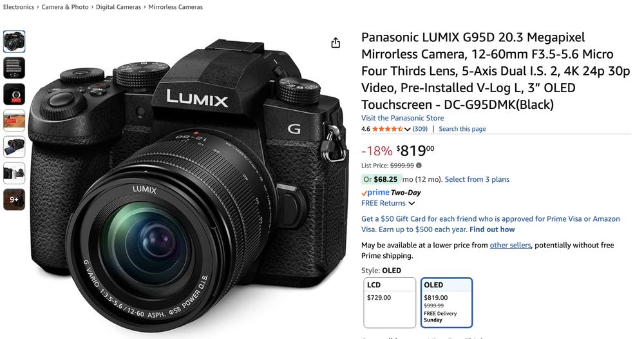Select the orange desert scene thumbnail
This screenshot has height=339, width=644.
(14, 121)
